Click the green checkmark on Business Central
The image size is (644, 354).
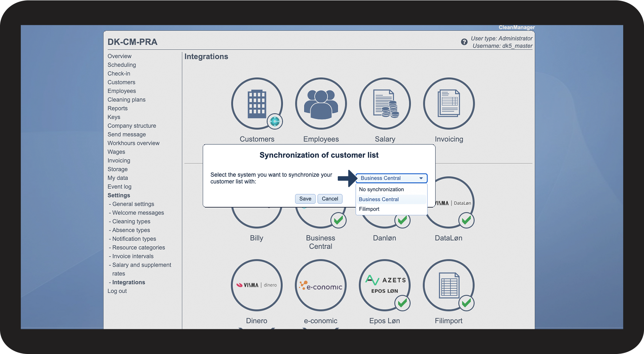pos(339,220)
